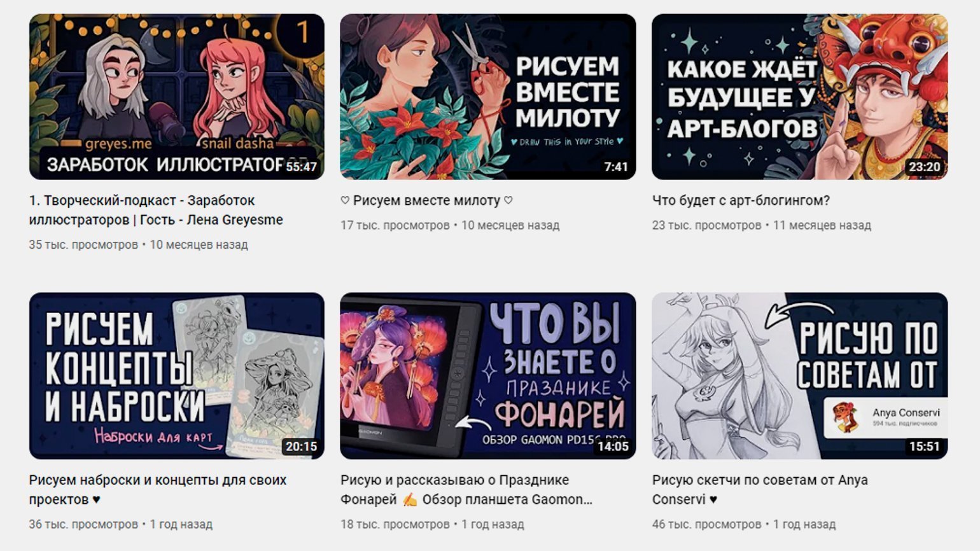Click the 14:05 duration badge

[613, 446]
